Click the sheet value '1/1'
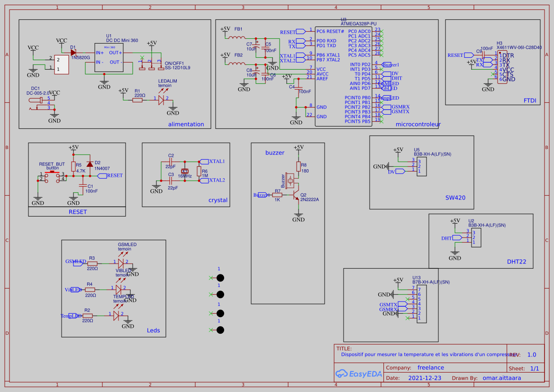This screenshot has width=554, height=392. tap(535, 368)
